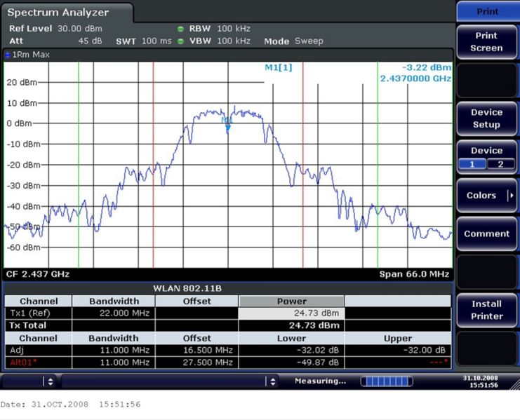Click the RBW green status indicator
The image size is (520, 420).
point(180,29)
